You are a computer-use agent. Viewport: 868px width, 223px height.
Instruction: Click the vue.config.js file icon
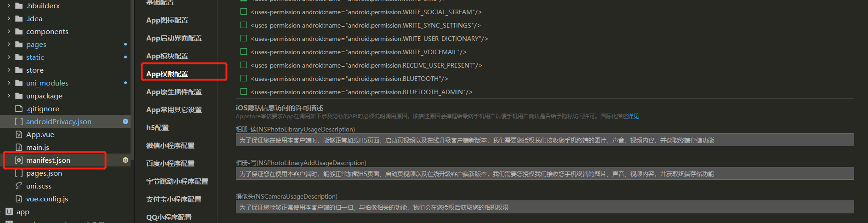[x=19, y=199]
